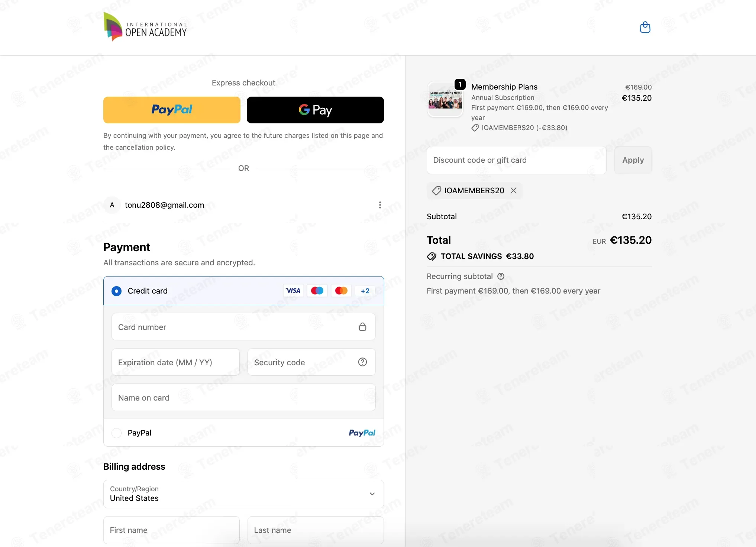
Task: Click the Total Savings tag icon
Action: point(432,256)
